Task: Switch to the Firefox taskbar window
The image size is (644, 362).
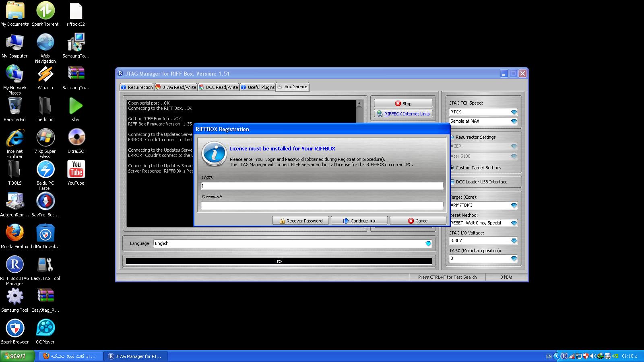Action: [x=71, y=356]
